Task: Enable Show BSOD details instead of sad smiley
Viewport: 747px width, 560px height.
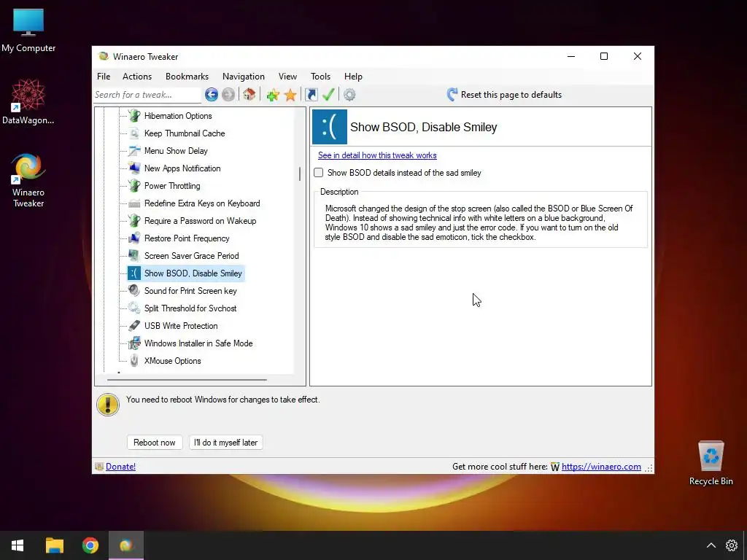Action: [x=319, y=173]
